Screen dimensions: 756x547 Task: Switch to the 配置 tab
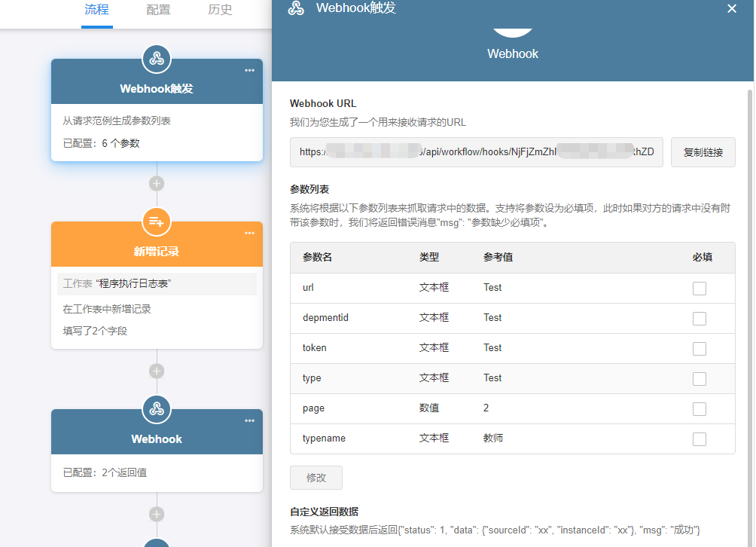(x=158, y=10)
